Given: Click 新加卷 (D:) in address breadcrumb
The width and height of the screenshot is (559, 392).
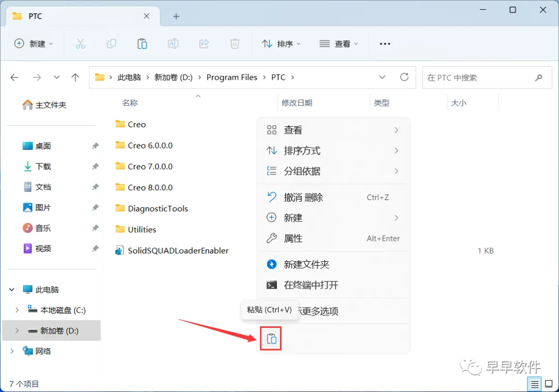Looking at the screenshot, I should pos(173,77).
